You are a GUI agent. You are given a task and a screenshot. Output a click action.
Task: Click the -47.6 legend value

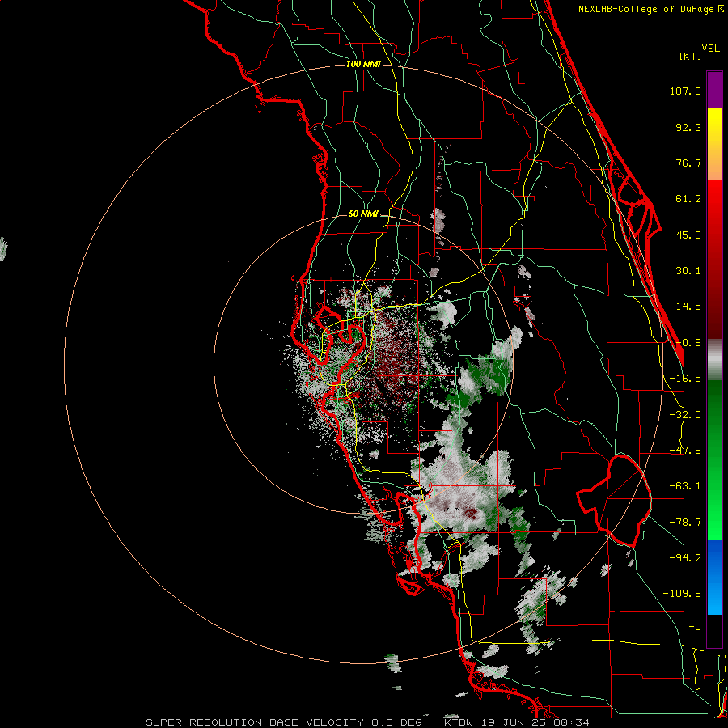[x=685, y=451]
